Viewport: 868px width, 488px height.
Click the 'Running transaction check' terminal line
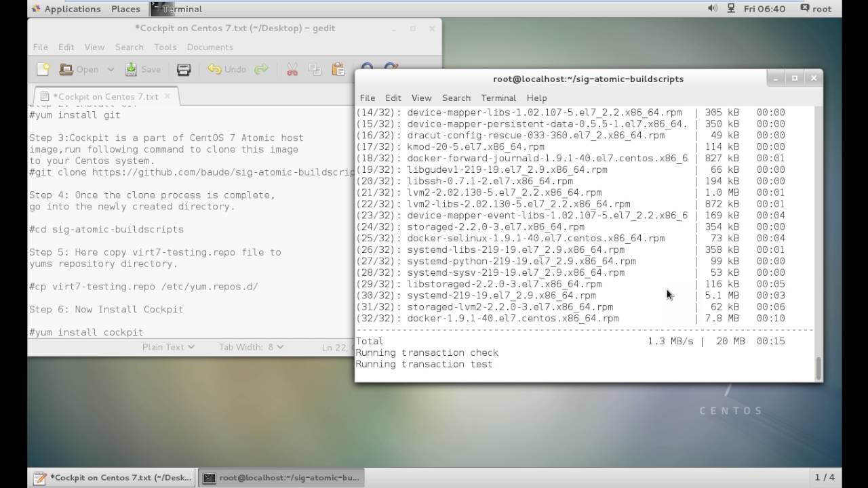(427, 352)
